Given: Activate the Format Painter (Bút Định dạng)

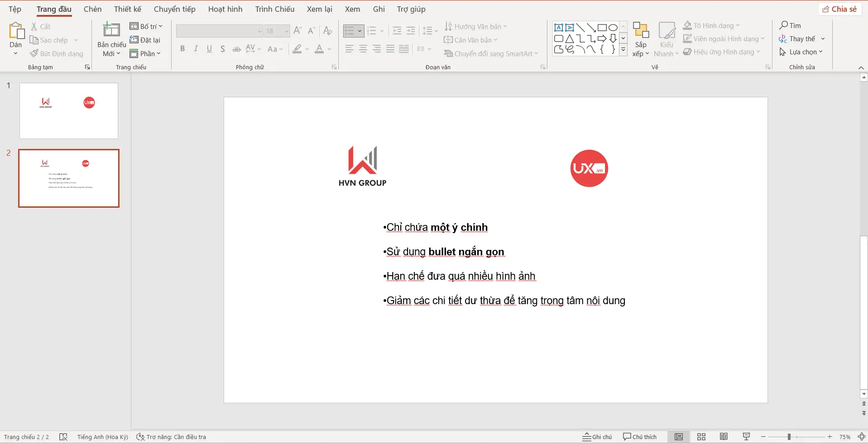Looking at the screenshot, I should tap(56, 53).
